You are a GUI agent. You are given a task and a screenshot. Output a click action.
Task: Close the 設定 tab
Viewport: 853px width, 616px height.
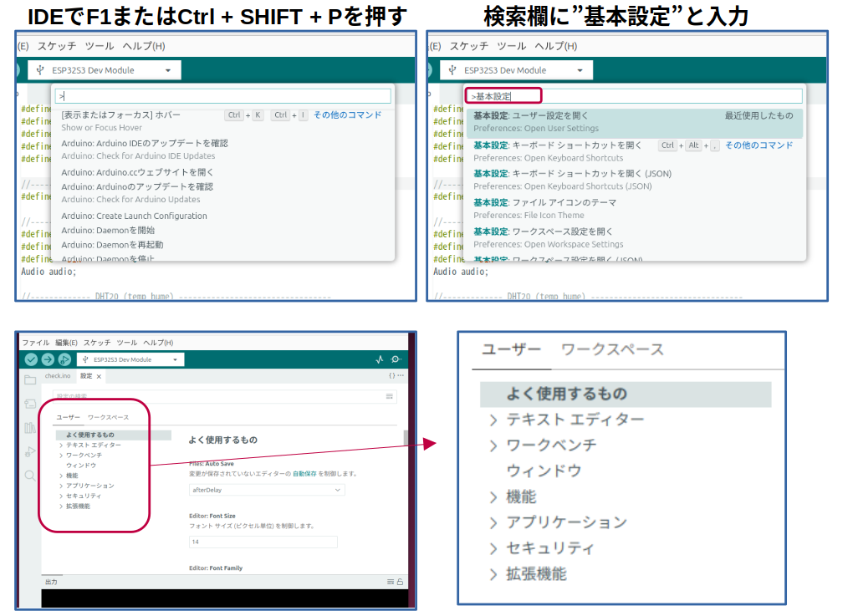[x=99, y=377]
